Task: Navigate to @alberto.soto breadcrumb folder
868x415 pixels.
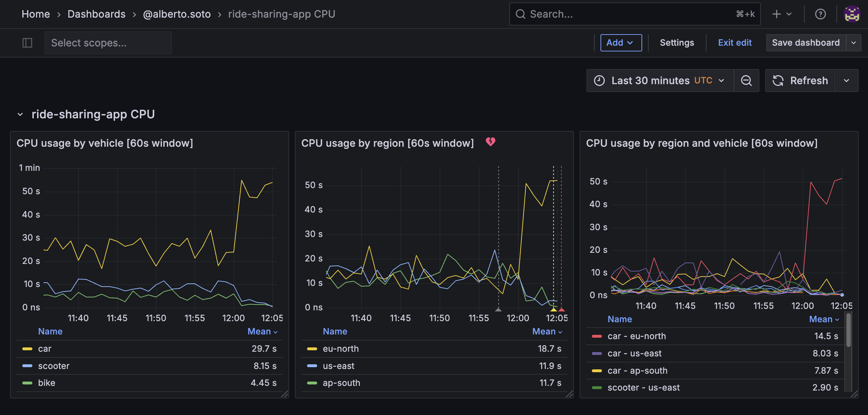Action: [177, 14]
